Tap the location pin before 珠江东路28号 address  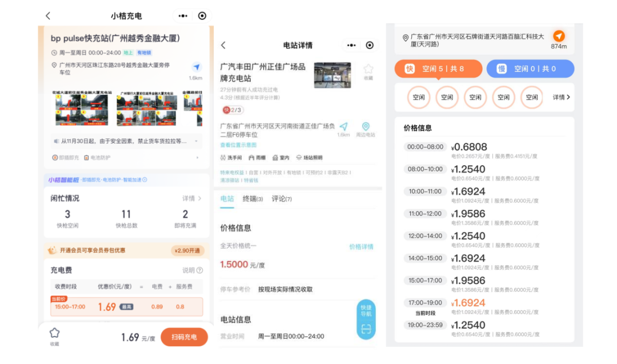coord(54,65)
